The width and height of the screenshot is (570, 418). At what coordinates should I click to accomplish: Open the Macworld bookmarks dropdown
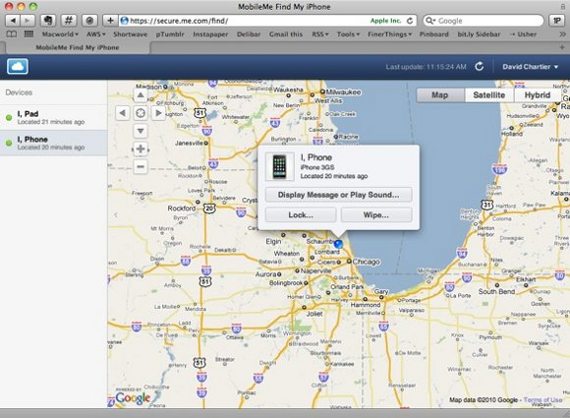tap(60, 34)
